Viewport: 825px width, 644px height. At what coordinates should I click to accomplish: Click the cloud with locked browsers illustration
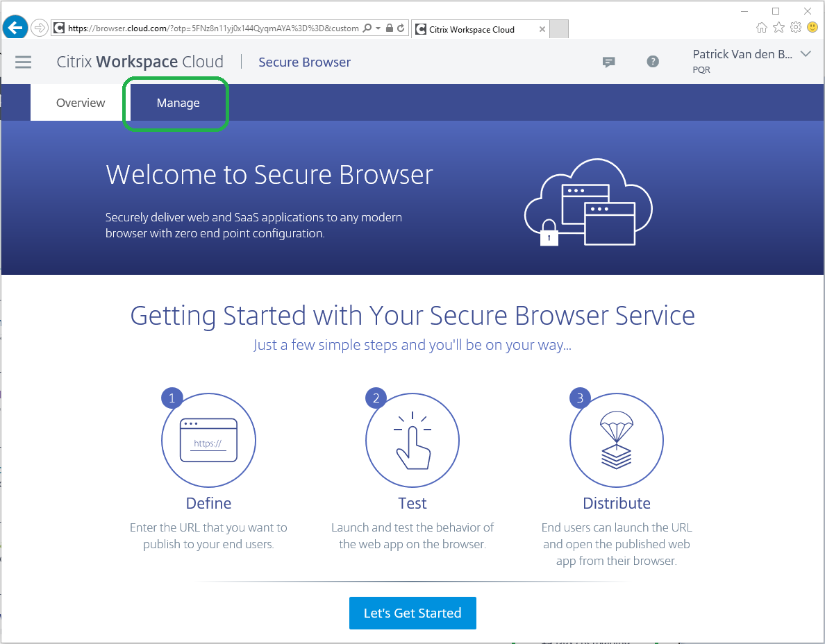tap(588, 202)
